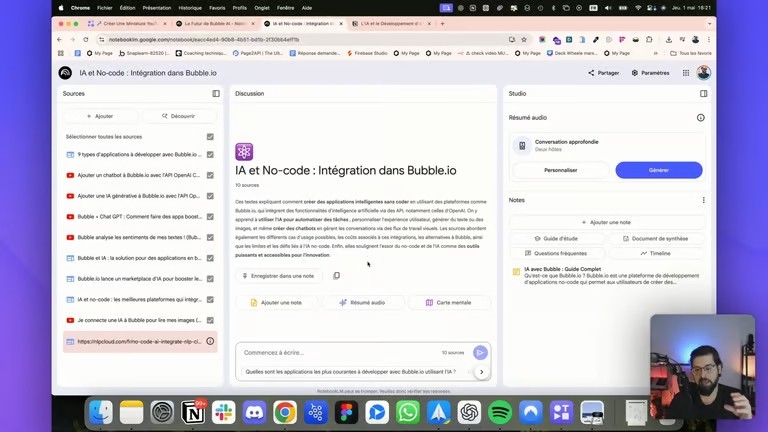This screenshot has width=768, height=432.
Task: Open Historique menu in menu bar
Action: point(190,8)
